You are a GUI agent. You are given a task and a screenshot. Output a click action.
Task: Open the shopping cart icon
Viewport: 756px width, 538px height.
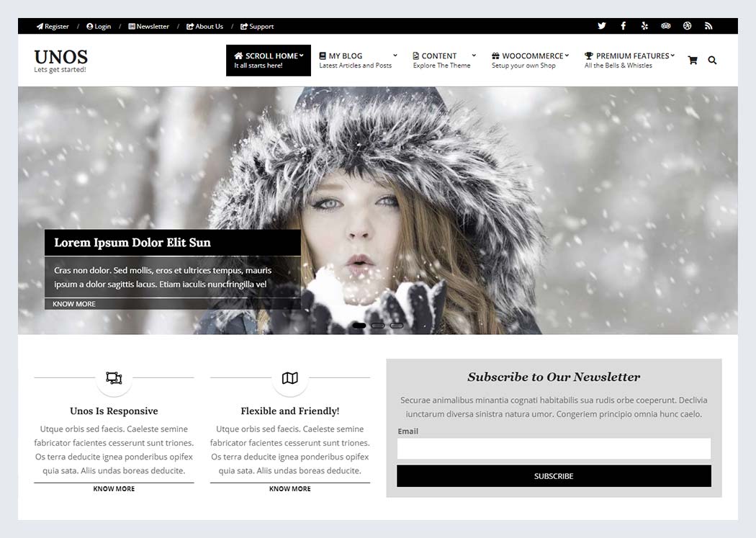(693, 60)
